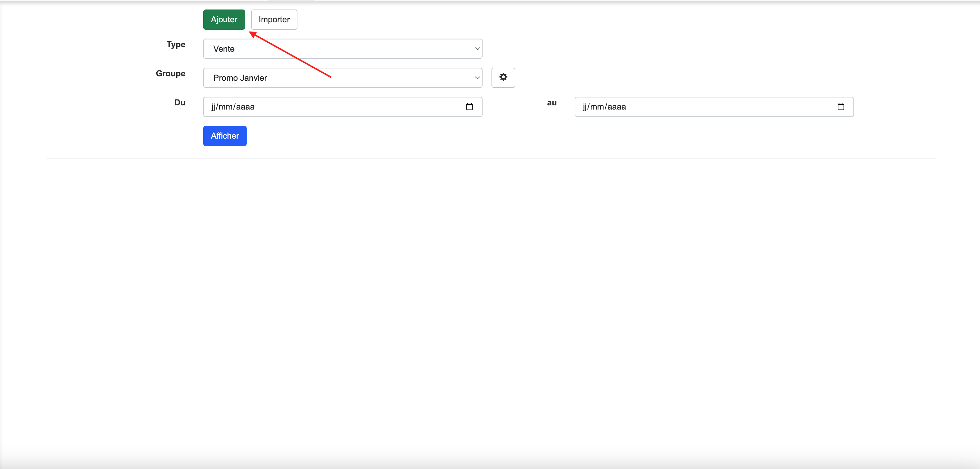Open calendar picker for au date
Screen dimensions: 980x469
(841, 107)
